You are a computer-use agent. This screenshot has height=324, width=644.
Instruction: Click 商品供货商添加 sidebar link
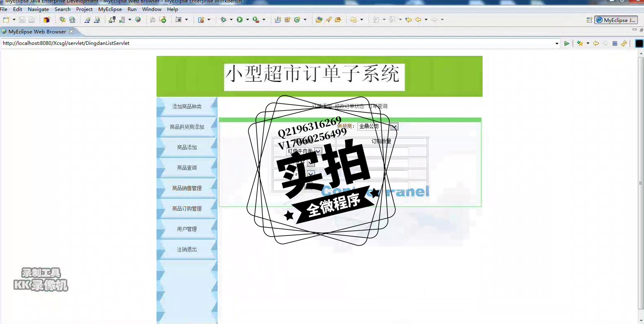point(187,127)
